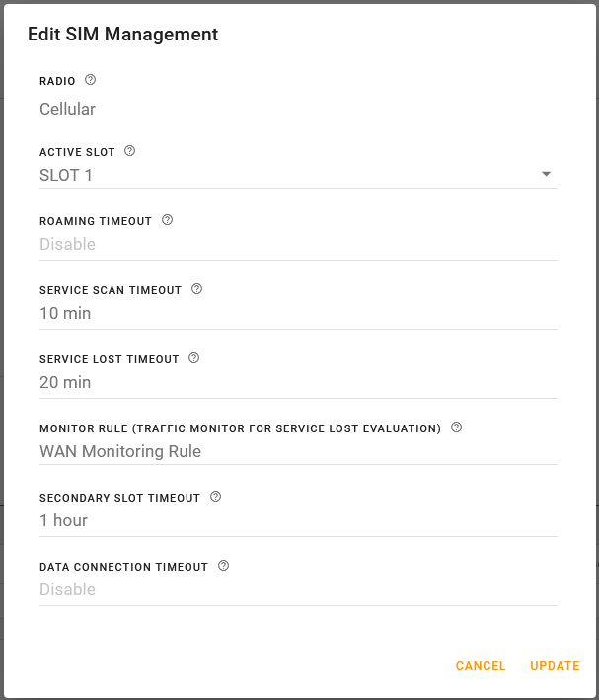
Task: Click the Edit SIM Management title
Action: [x=122, y=35]
